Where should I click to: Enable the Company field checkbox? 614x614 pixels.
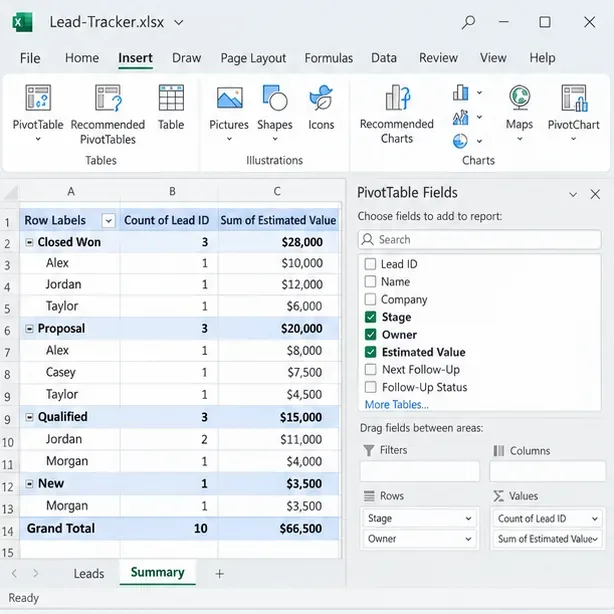coord(370,299)
